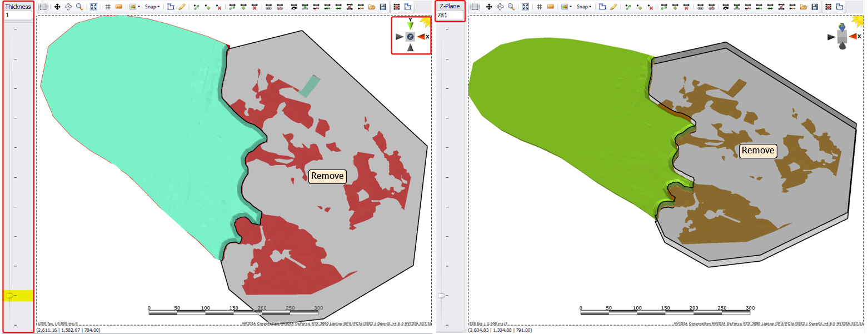
Task: Click the Thickness slider handle
Action: [9, 296]
